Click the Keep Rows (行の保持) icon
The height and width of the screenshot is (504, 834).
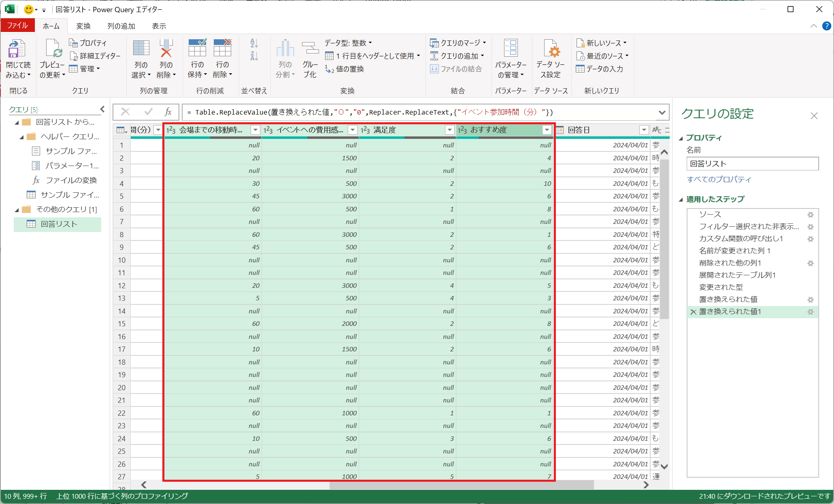(x=197, y=48)
